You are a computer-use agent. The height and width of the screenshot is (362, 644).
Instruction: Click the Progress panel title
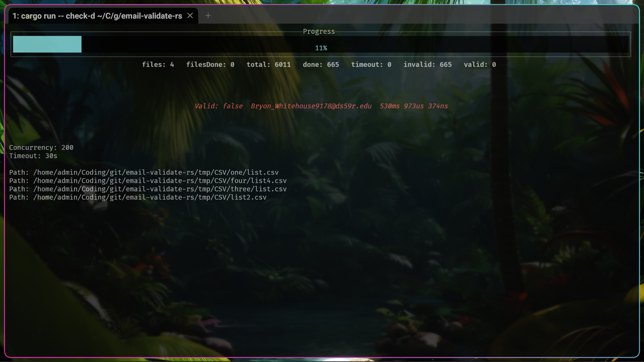[x=319, y=32]
